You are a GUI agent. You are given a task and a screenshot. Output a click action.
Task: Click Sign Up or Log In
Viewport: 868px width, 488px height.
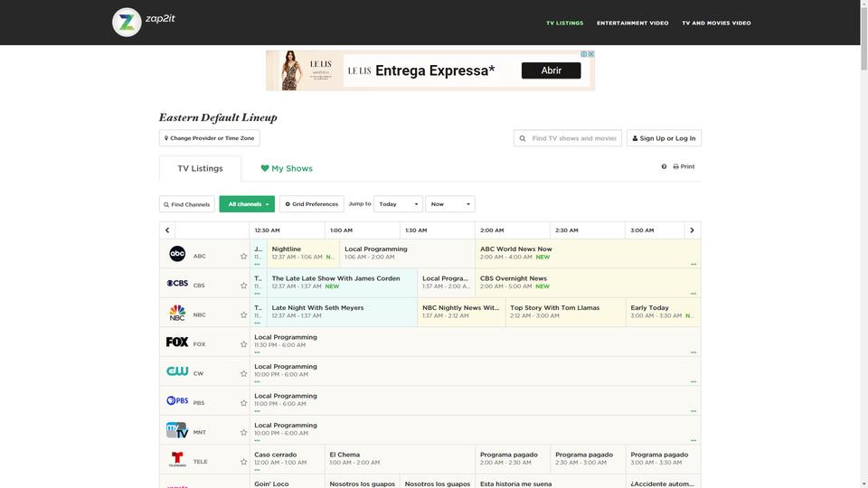click(664, 138)
